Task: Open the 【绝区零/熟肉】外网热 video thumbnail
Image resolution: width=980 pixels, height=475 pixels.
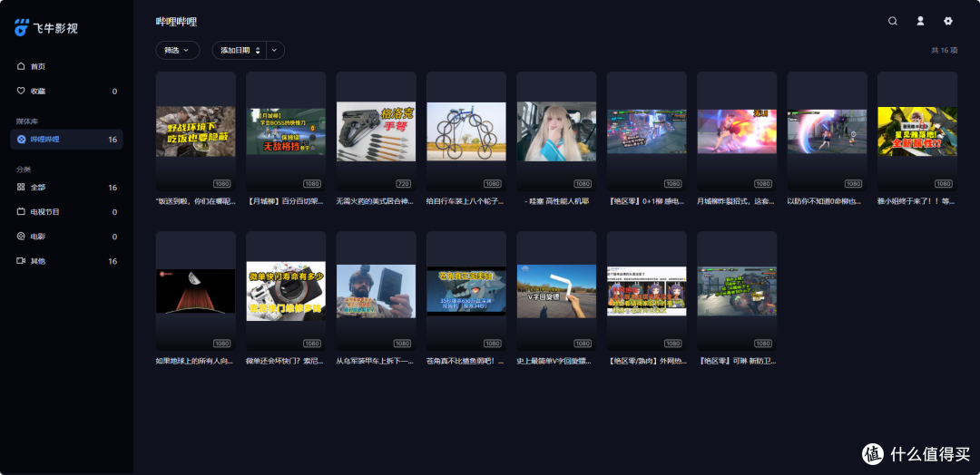Action: [x=647, y=291]
